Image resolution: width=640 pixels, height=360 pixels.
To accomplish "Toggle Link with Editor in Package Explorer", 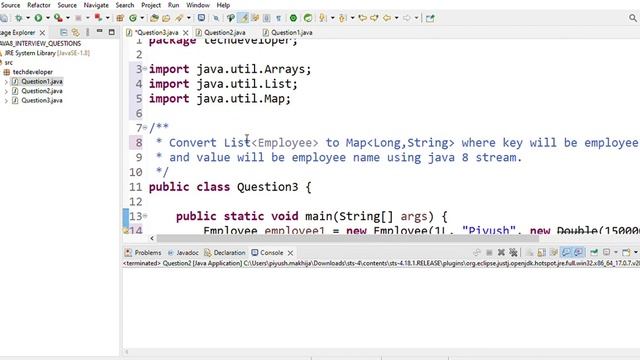I will [x=76, y=32].
